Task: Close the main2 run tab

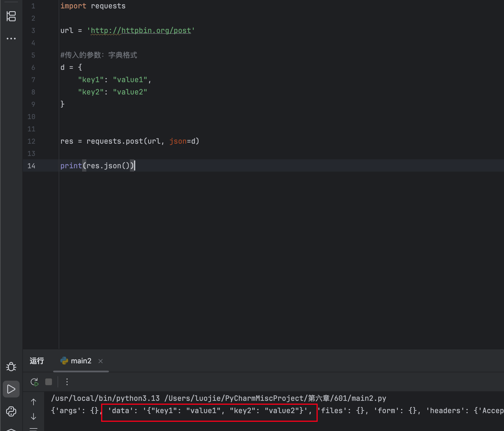Action: pyautogui.click(x=101, y=361)
